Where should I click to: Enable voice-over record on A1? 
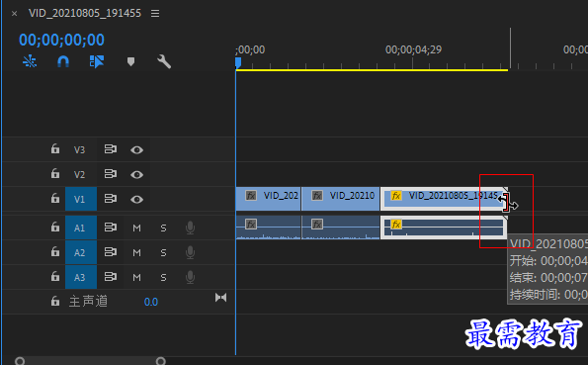[x=190, y=228]
